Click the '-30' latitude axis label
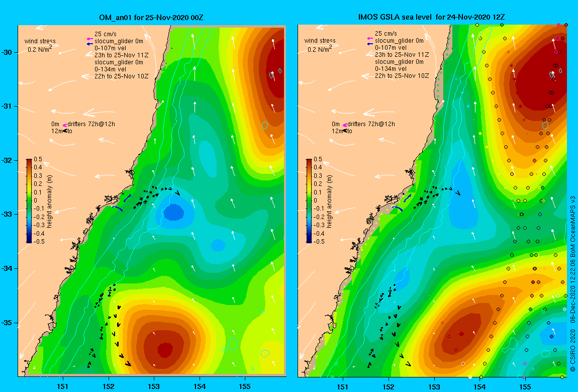578x392 pixels. point(7,52)
